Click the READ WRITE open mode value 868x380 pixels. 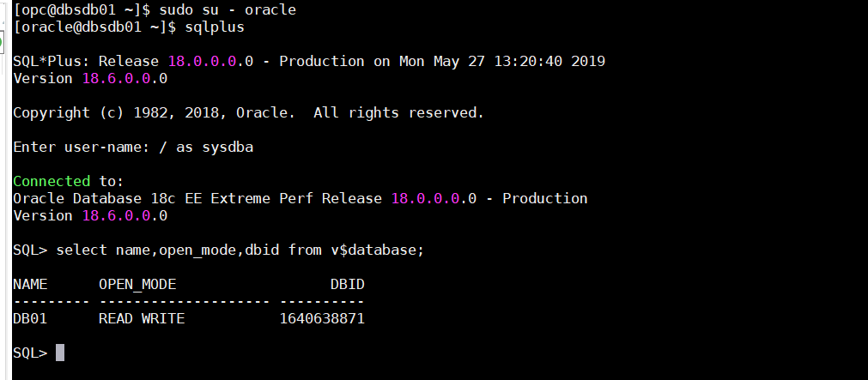[x=142, y=318]
